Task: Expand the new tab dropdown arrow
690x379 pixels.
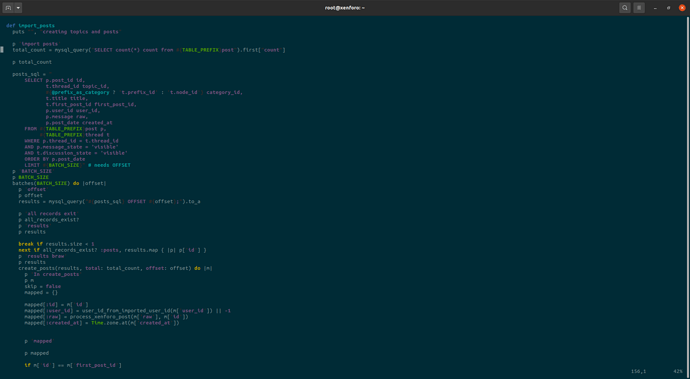Action: (18, 7)
